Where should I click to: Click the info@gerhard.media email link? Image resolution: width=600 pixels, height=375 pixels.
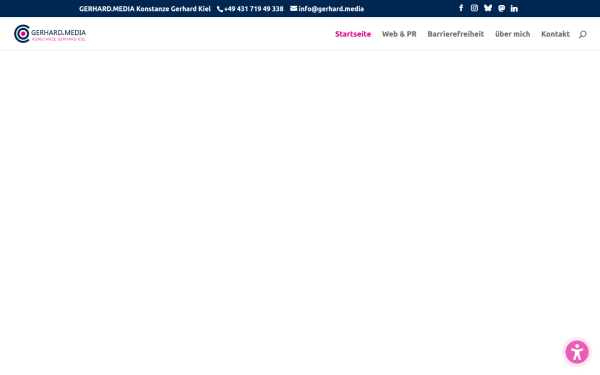tap(331, 9)
